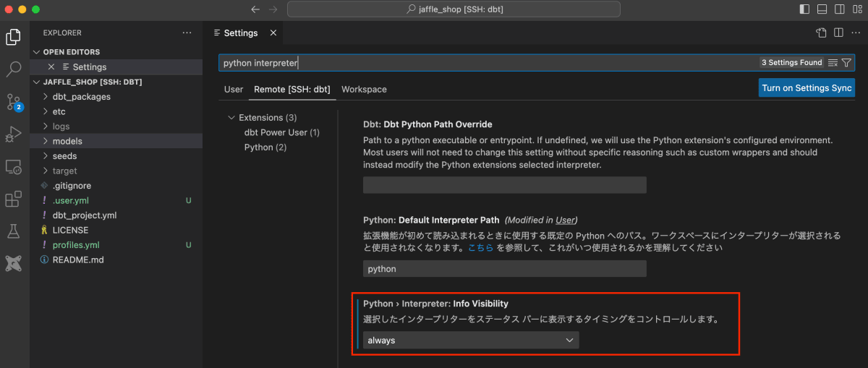Close the Settings editor tab
Screen dimensions: 868x368
(x=273, y=33)
